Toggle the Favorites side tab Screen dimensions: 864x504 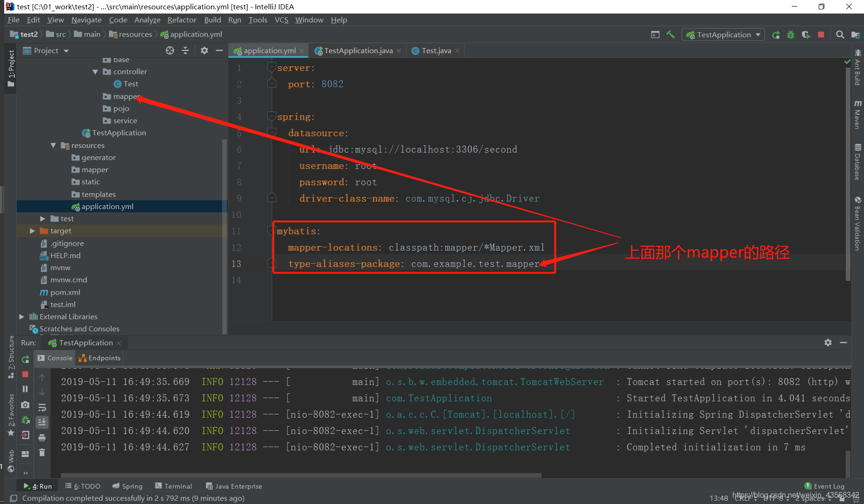tap(11, 415)
